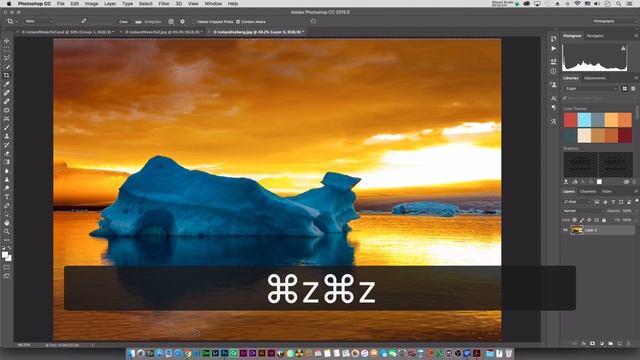Open the collapsed Paragraph panel icon

point(553,108)
